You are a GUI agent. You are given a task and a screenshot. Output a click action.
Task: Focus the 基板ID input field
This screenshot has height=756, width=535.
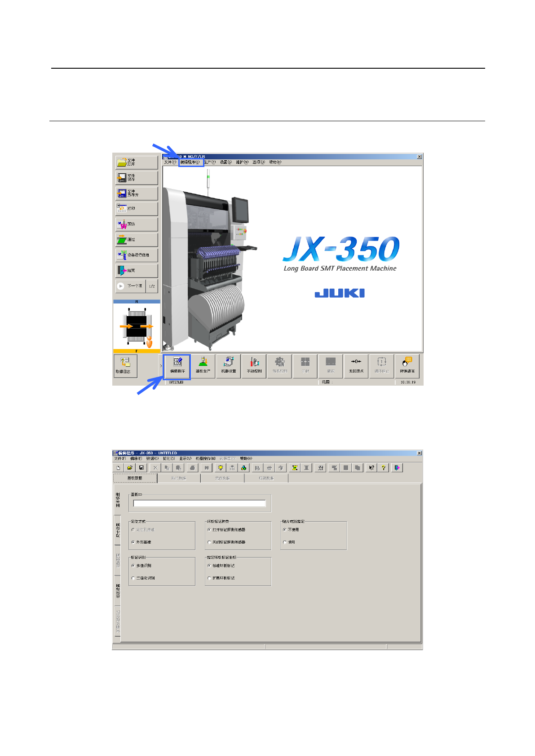tap(199, 503)
